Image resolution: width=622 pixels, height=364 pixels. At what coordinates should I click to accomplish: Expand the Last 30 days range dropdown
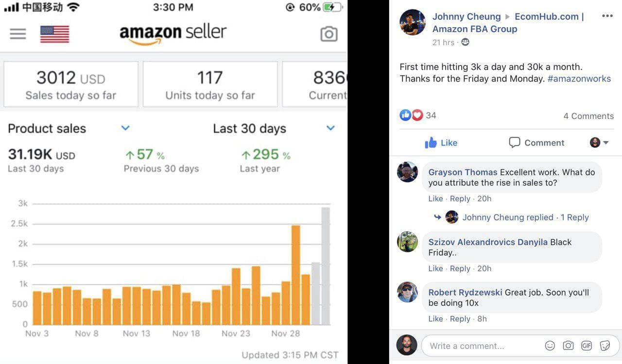[x=330, y=128]
